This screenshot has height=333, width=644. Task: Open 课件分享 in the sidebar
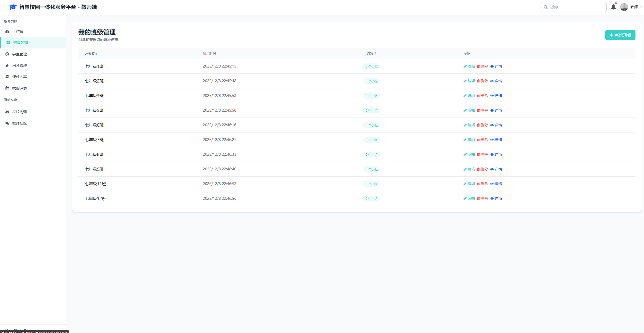tap(20, 77)
